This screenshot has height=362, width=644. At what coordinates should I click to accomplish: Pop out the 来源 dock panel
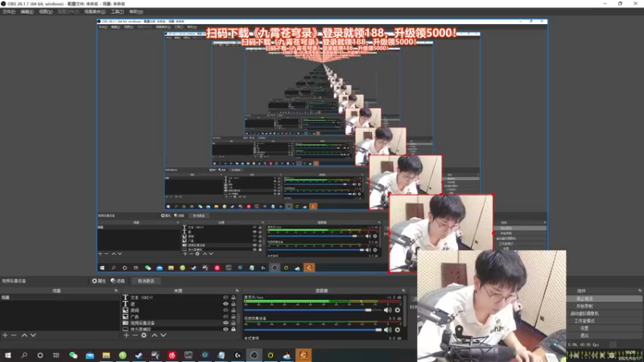click(x=237, y=290)
